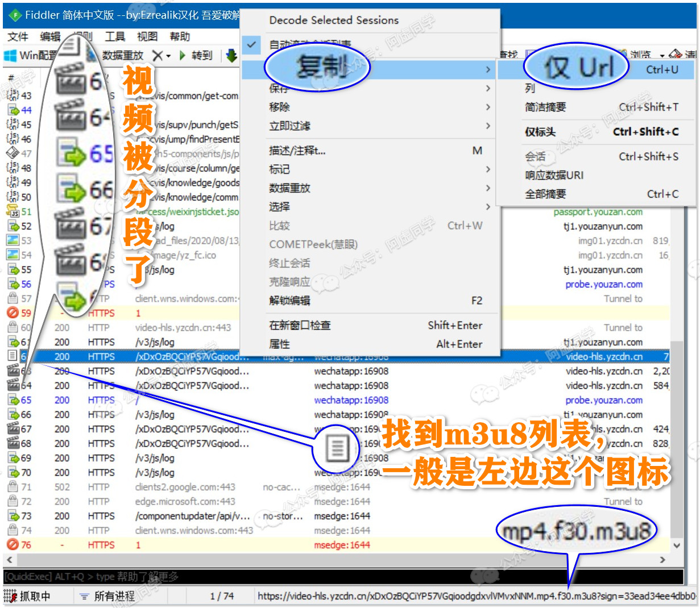
Task: Choose 解锁编辑 in context menu
Action: tap(289, 301)
